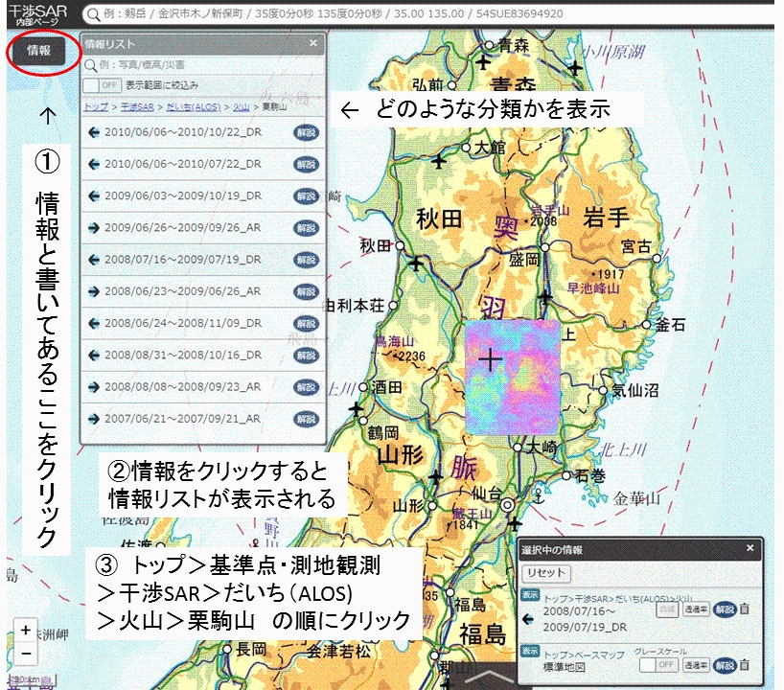
Task: Open 透過率 for the SAR layer
Action: [x=696, y=609]
